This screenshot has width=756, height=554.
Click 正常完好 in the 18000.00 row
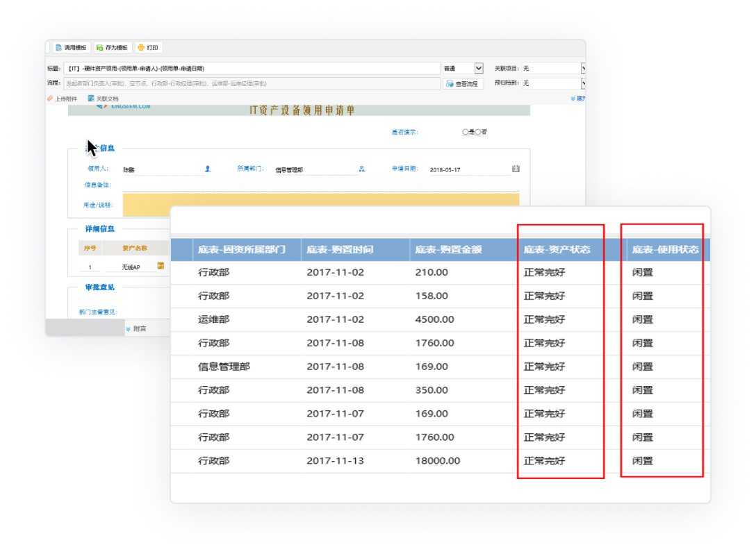pyautogui.click(x=544, y=461)
